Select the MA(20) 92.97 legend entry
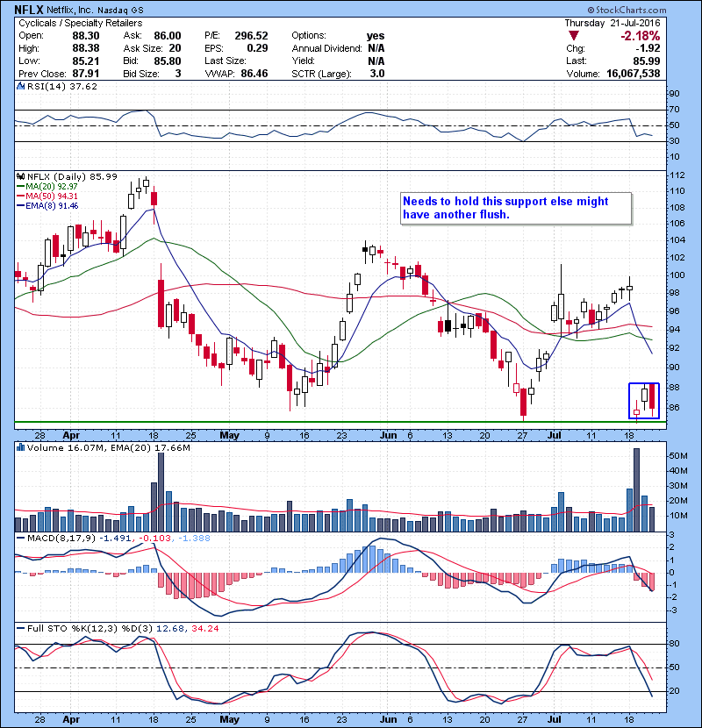Image resolution: width=702 pixels, height=728 pixels. (x=47, y=187)
